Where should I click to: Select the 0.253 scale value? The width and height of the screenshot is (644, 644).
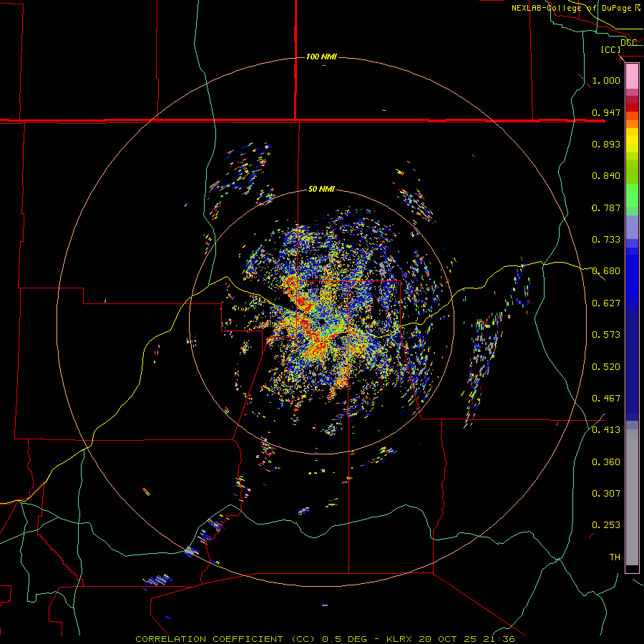(x=606, y=525)
